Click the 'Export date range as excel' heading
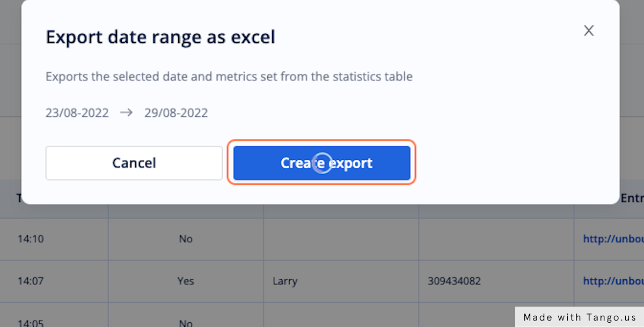 [x=160, y=37]
